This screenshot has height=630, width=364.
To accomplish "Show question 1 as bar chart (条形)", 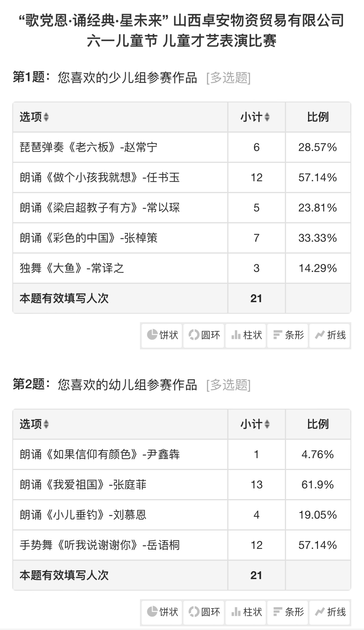I will pos(288,335).
